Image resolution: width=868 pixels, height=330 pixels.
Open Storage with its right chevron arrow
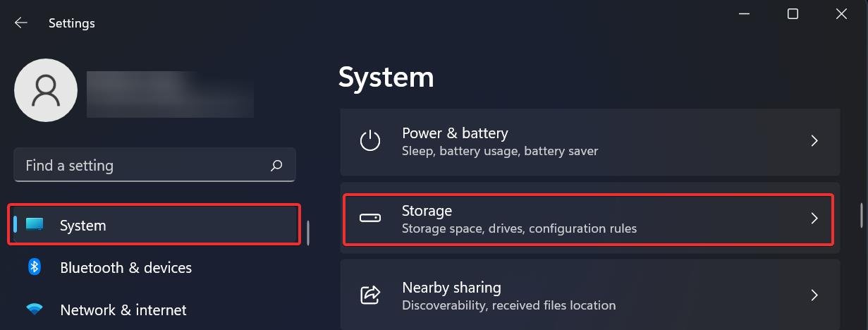[814, 218]
